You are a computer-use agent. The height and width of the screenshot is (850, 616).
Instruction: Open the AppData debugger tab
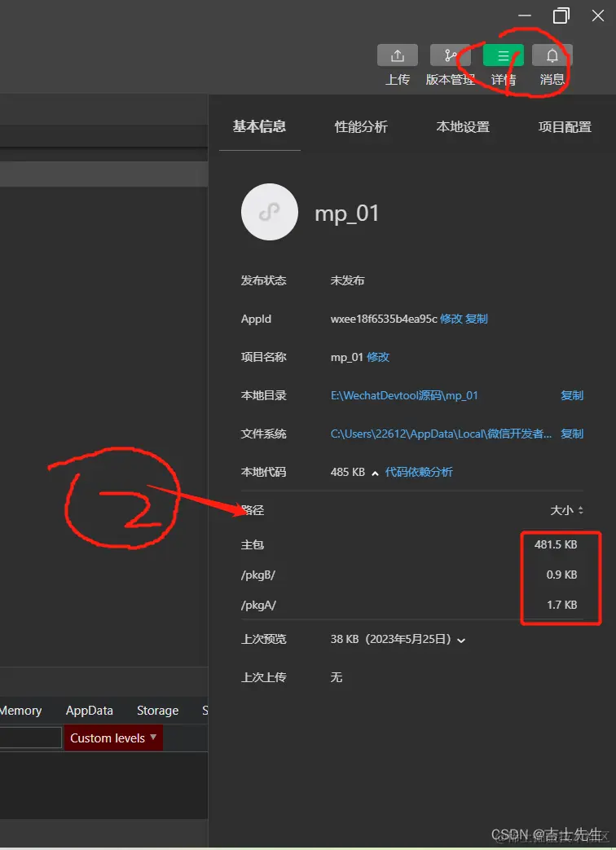pos(90,711)
